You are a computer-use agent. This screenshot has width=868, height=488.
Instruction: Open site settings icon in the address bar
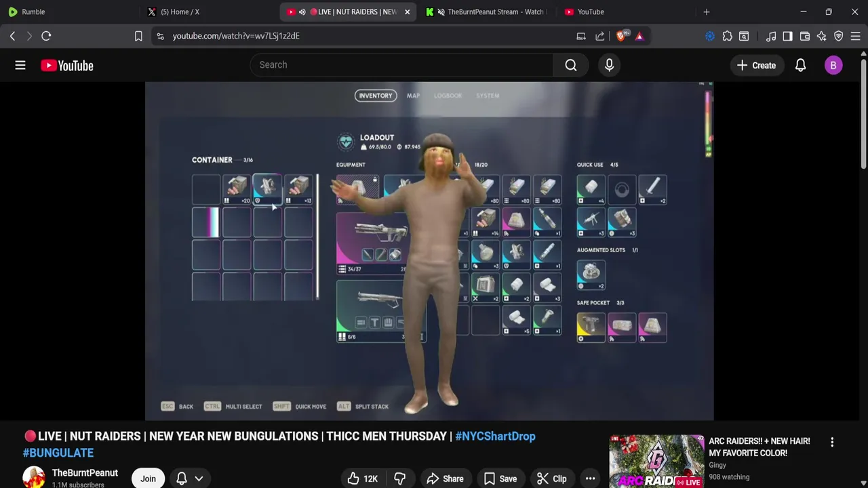point(160,36)
